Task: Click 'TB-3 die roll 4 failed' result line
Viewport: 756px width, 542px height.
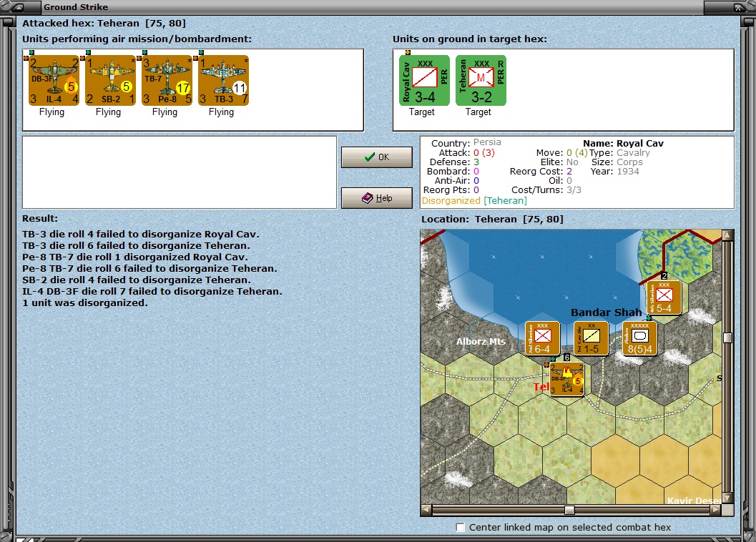Action: point(141,235)
